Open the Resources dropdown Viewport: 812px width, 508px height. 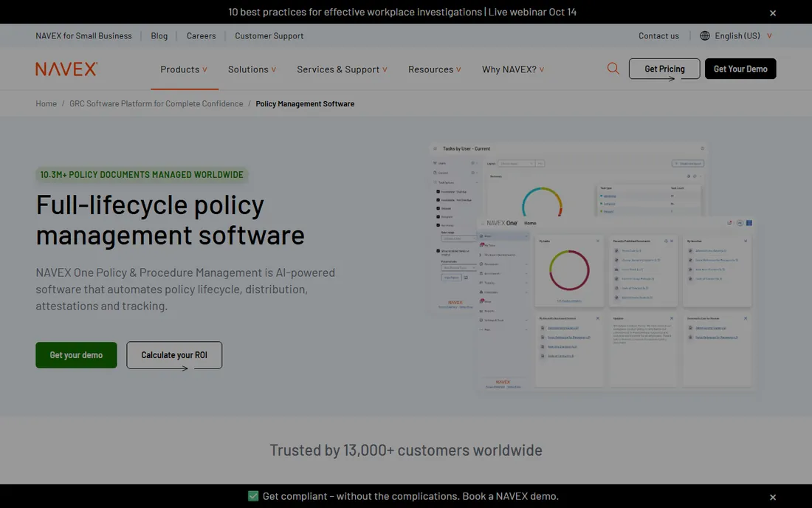point(435,69)
